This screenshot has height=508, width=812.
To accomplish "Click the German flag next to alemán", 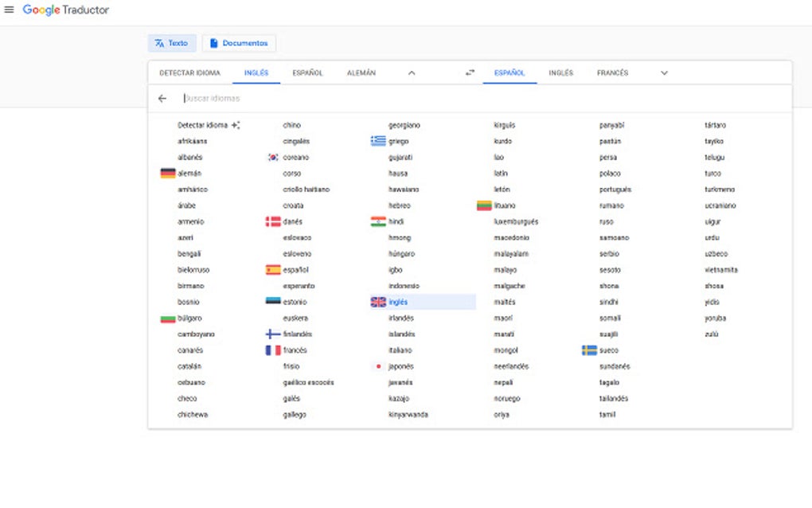I will [168, 174].
